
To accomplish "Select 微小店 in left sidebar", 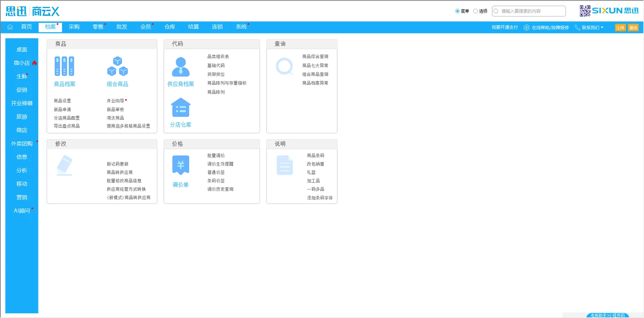I will 22,63.
